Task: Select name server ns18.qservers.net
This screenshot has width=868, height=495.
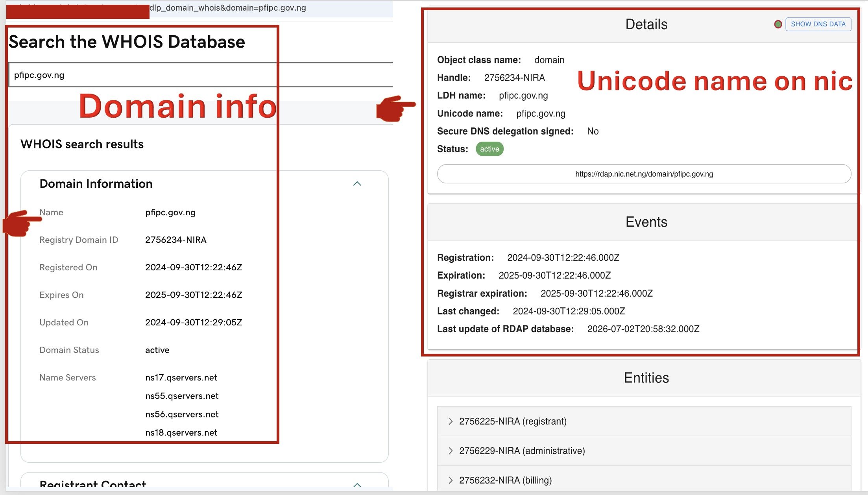Action: point(181,432)
